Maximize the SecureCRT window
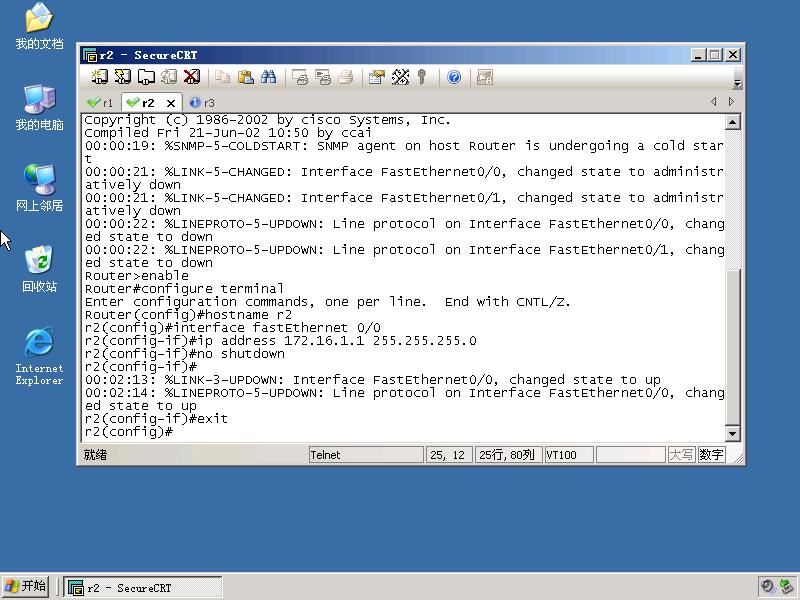Viewport: 800px width, 600px height. tap(715, 55)
